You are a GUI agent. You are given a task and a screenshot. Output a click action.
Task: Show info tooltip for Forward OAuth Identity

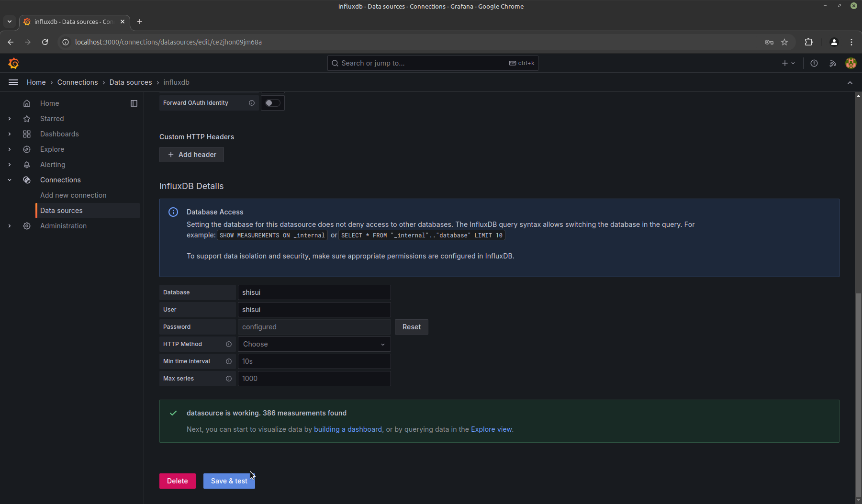252,103
